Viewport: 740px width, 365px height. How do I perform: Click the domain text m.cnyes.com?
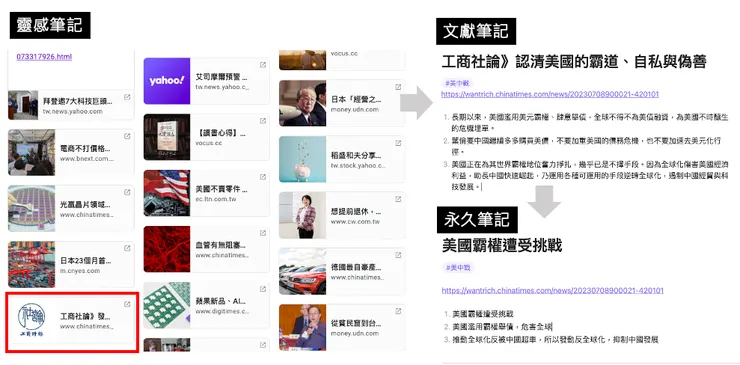[80, 271]
